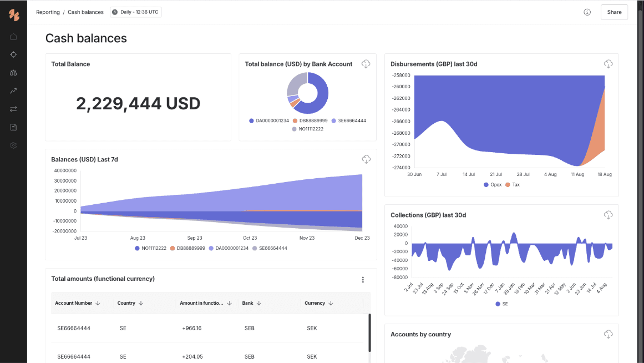Screen dimensions: 644x363
Task: Download the Disbursements (GBP) chart
Action: pos(608,64)
